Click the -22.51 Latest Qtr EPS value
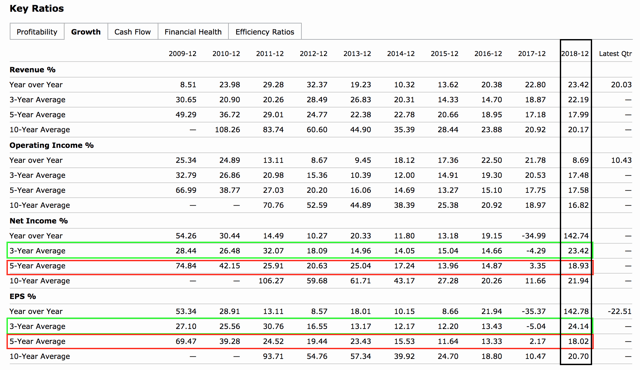The image size is (640, 370). pos(620,311)
